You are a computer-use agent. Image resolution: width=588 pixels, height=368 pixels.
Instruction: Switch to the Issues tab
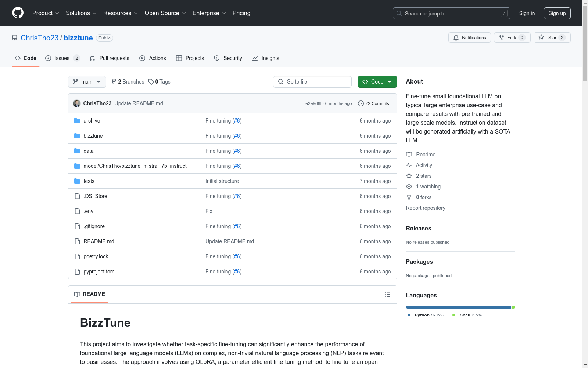click(x=62, y=58)
